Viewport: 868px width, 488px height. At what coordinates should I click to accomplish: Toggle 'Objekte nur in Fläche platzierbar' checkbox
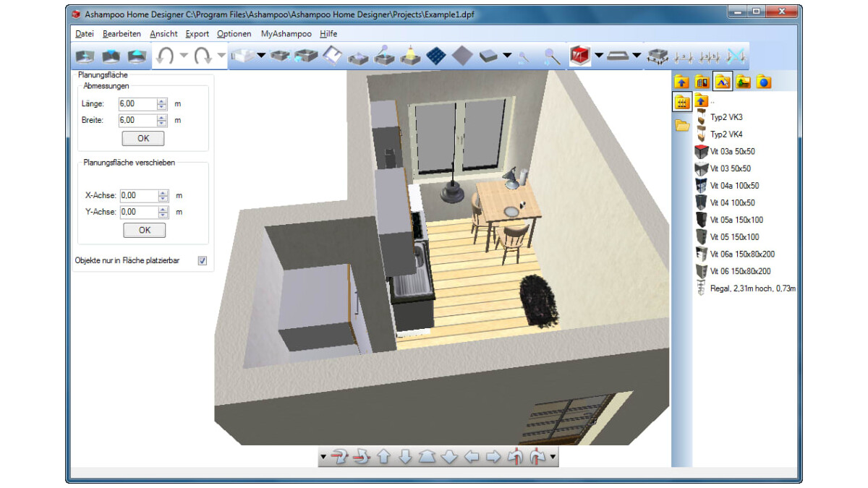203,260
